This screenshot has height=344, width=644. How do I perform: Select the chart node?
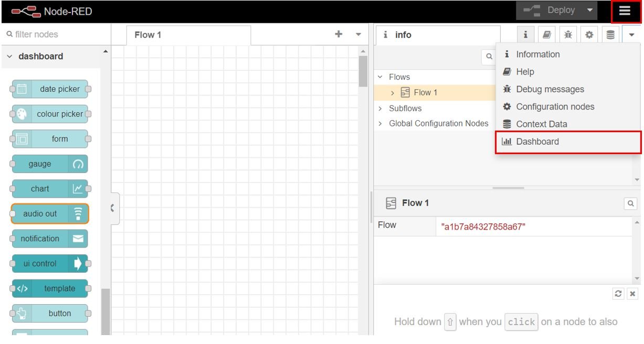tap(50, 189)
